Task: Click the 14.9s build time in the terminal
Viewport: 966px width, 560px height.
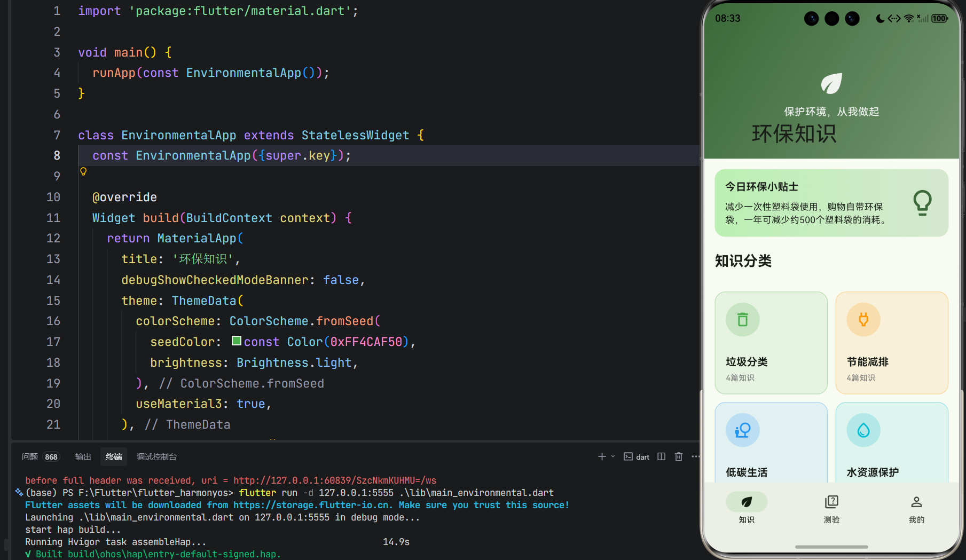Action: point(396,542)
